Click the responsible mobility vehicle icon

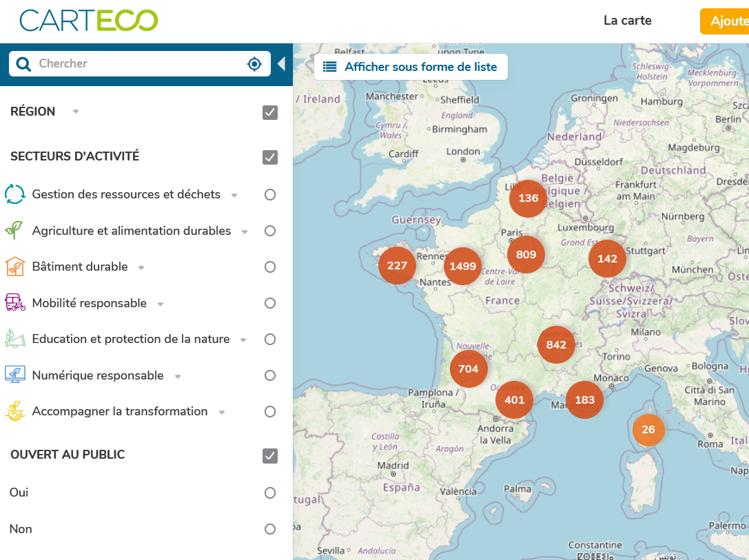(x=15, y=303)
